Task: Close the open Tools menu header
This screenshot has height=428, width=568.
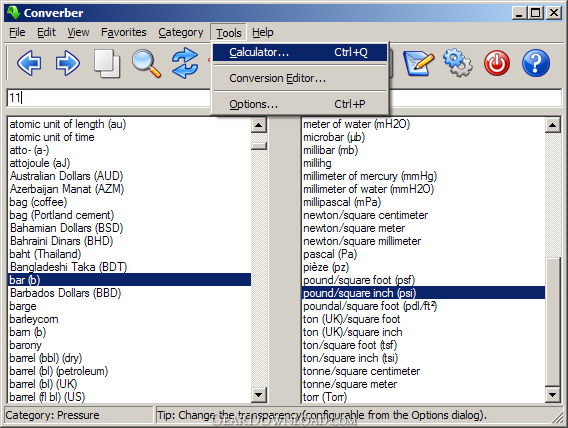Action: tap(229, 32)
